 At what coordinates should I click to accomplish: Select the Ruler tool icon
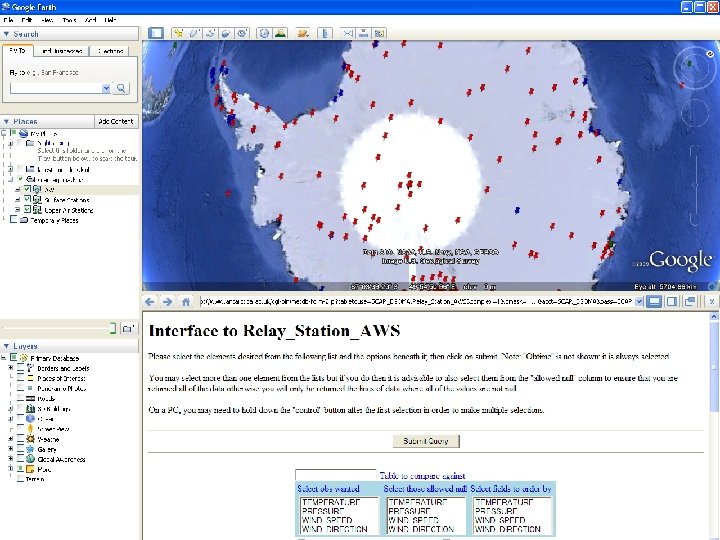tap(325, 33)
